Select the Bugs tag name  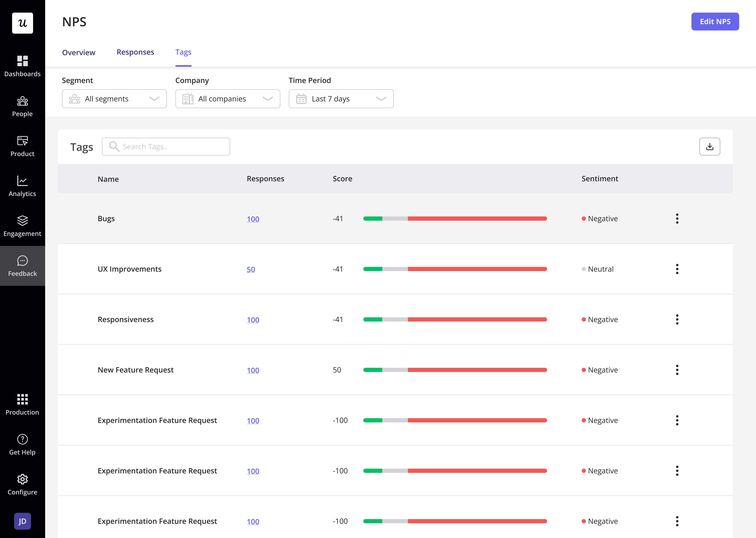click(x=106, y=219)
